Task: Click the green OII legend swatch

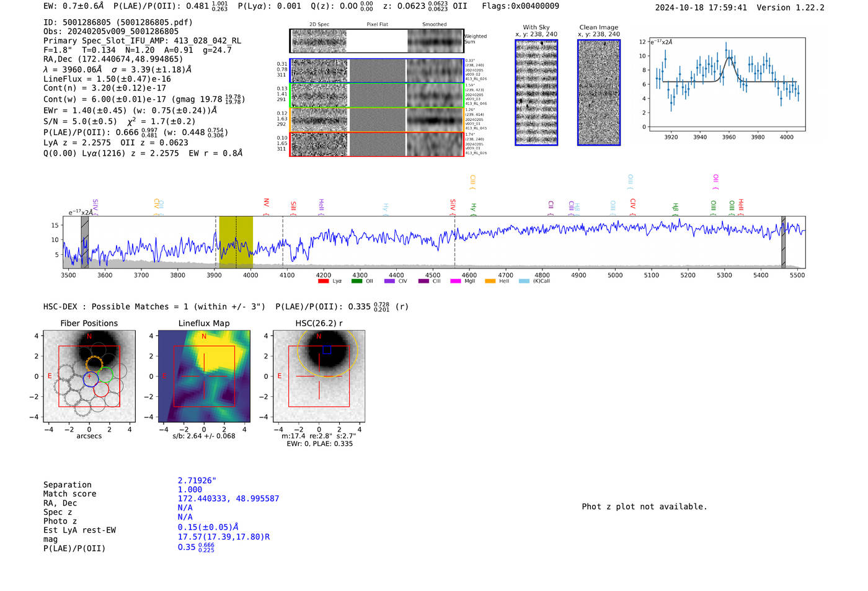Action: [x=356, y=282]
